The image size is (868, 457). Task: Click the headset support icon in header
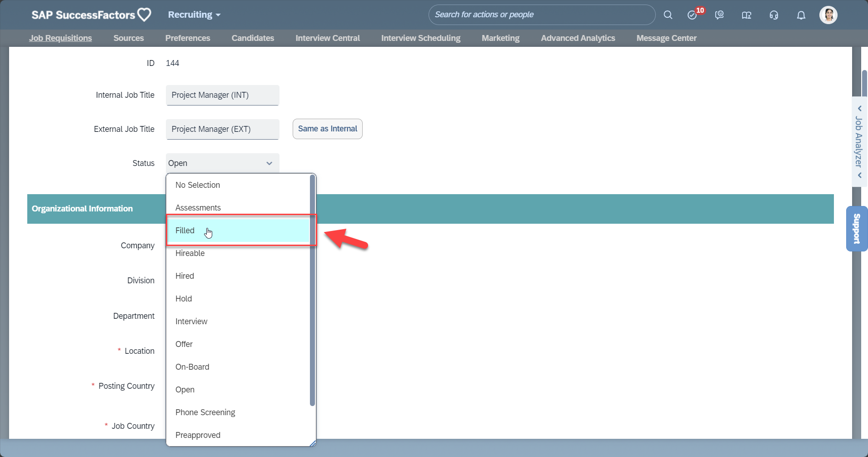(774, 15)
